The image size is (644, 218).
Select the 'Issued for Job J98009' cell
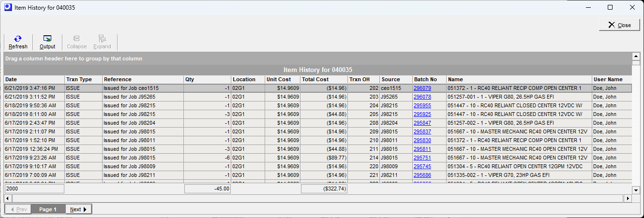click(x=143, y=166)
